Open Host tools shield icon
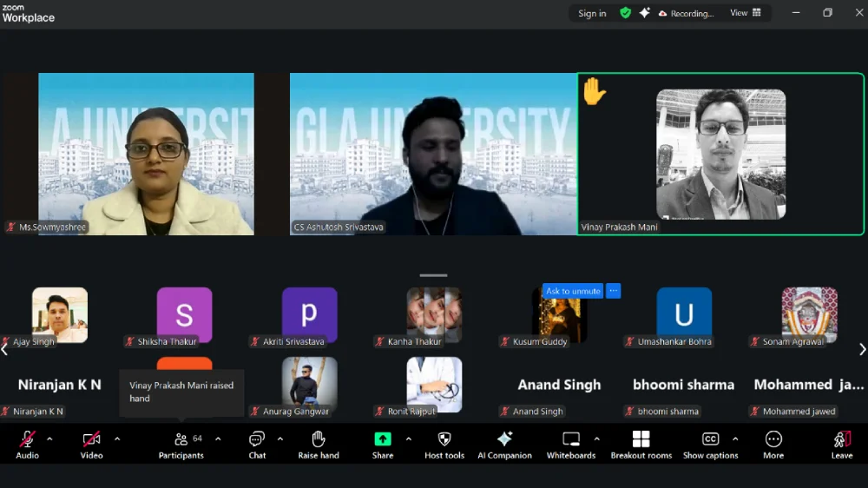Screen dimensions: 868x488 point(444,444)
